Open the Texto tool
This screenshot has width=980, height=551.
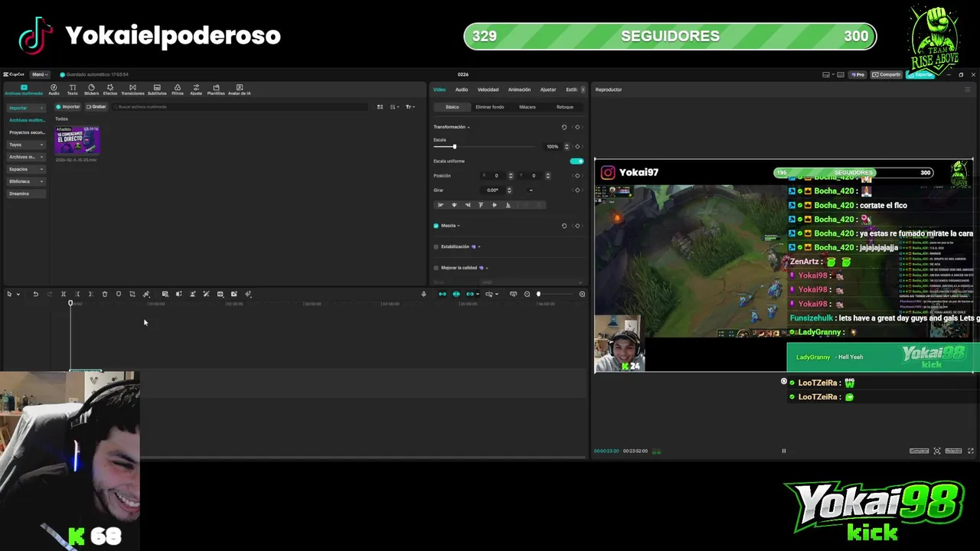click(x=72, y=90)
